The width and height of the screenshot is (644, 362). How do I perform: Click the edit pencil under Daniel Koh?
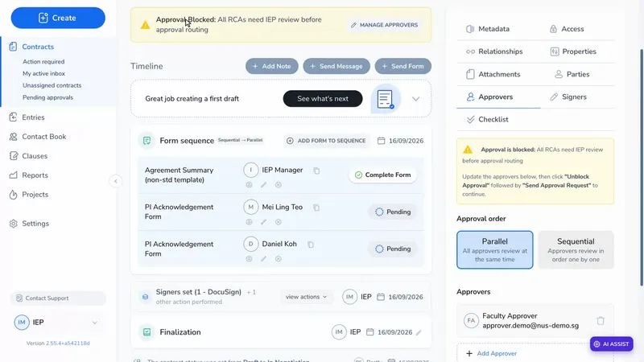click(x=264, y=259)
